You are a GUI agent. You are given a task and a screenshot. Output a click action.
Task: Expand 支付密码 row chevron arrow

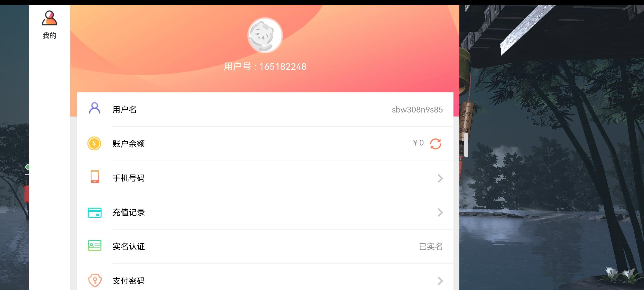point(440,281)
